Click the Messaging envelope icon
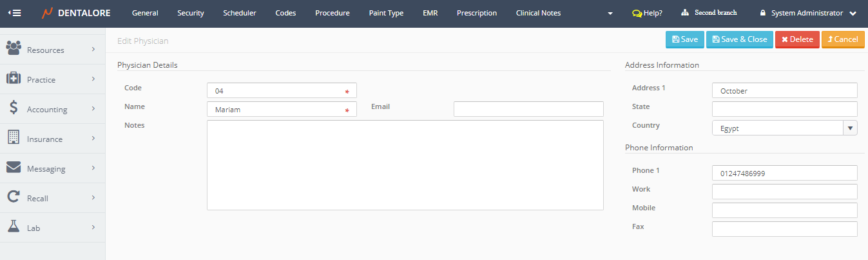This screenshot has height=260, width=868. 14,168
